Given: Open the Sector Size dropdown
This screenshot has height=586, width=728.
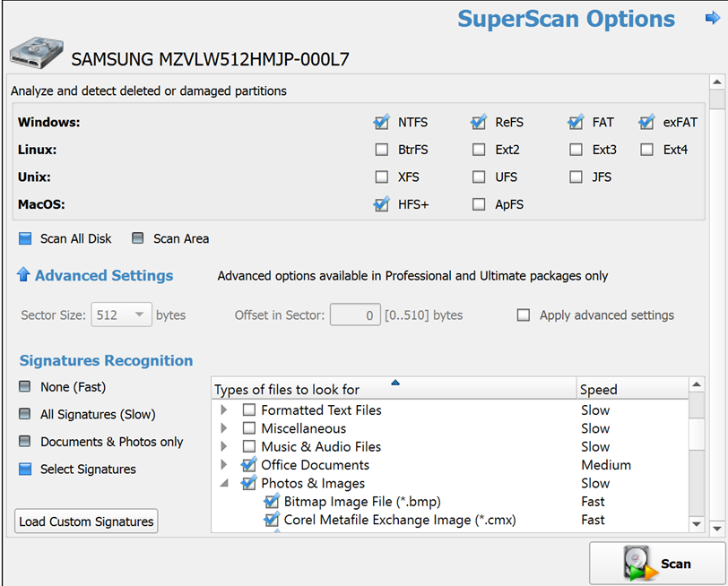Looking at the screenshot, I should pos(121,315).
